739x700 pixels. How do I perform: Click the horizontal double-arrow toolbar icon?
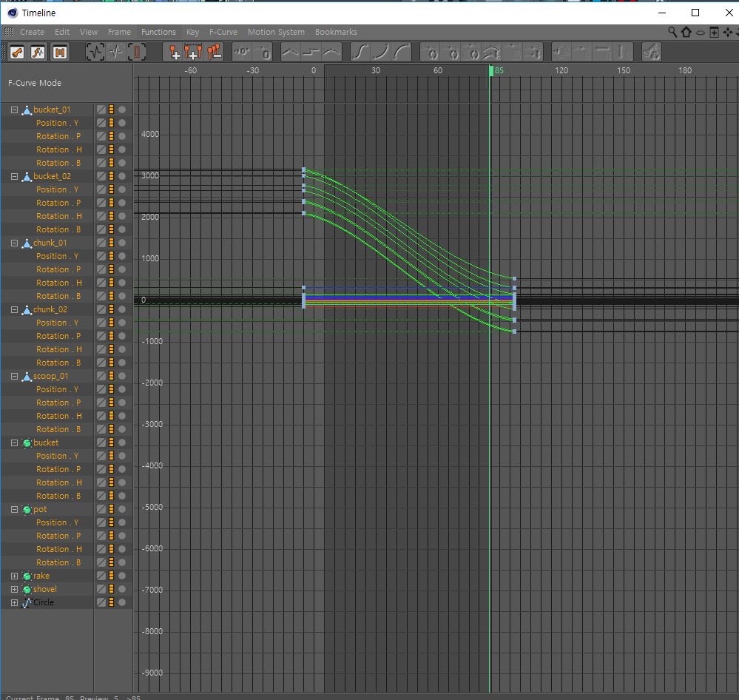pyautogui.click(x=601, y=53)
